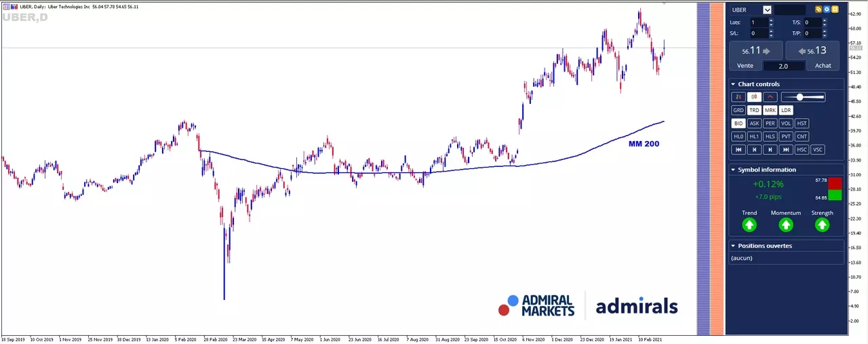868x344 pixels.
Task: Toggle the CNT button
Action: coord(802,136)
